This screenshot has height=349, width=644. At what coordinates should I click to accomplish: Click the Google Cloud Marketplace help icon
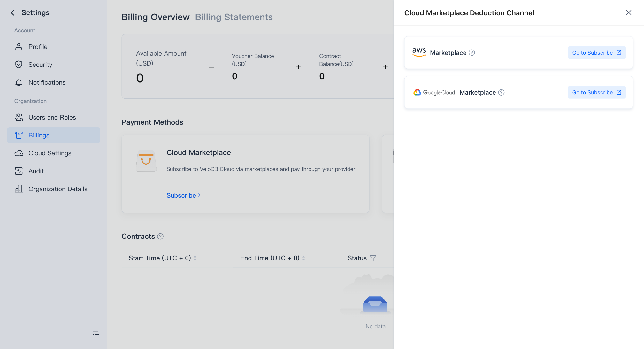pos(501,92)
